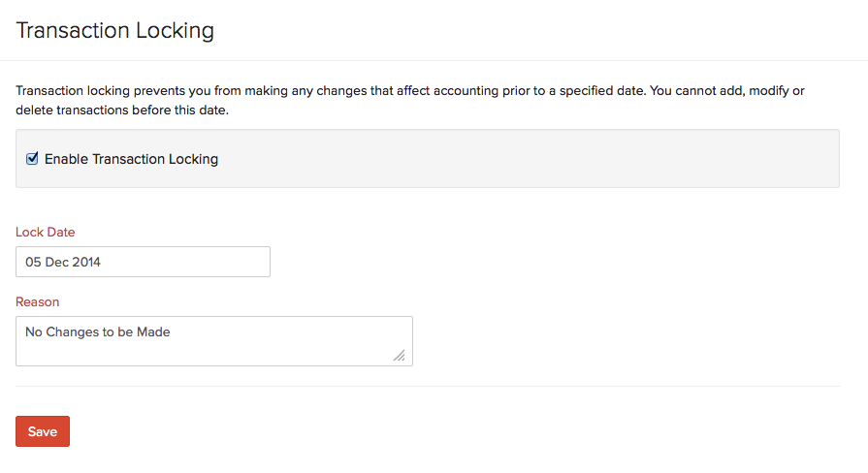Click the divider line above the Save button
This screenshot has width=868, height=473.
(x=427, y=387)
